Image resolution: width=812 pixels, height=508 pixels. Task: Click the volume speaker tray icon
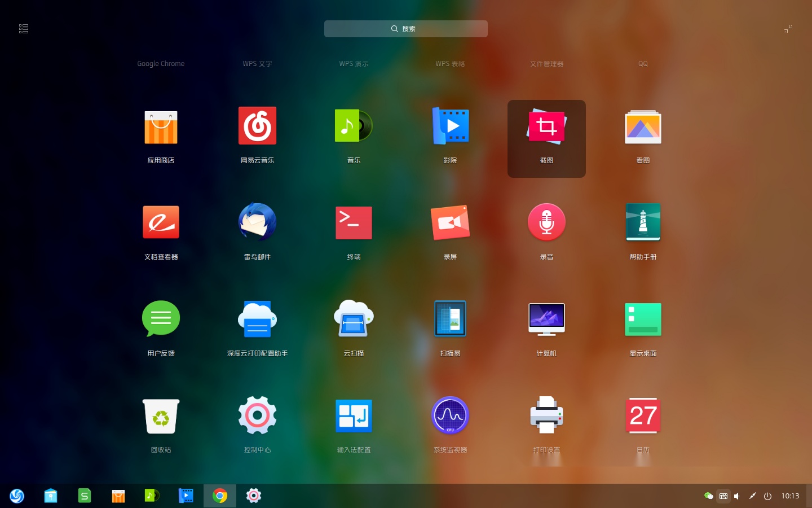click(737, 496)
